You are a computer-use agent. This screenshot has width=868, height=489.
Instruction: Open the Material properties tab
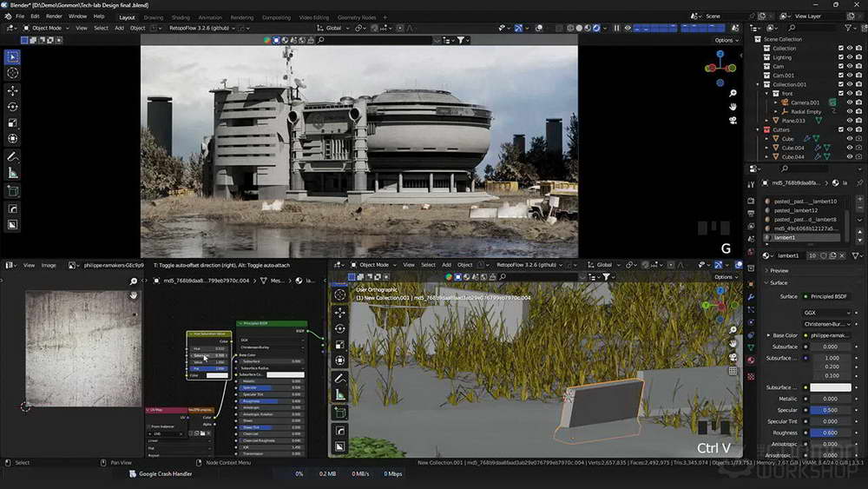point(751,360)
